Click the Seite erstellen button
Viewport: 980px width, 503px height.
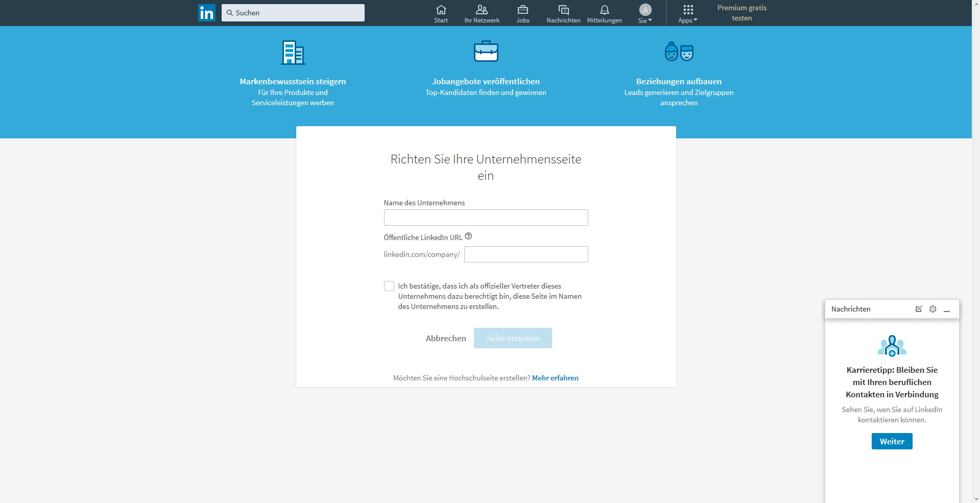click(x=513, y=338)
